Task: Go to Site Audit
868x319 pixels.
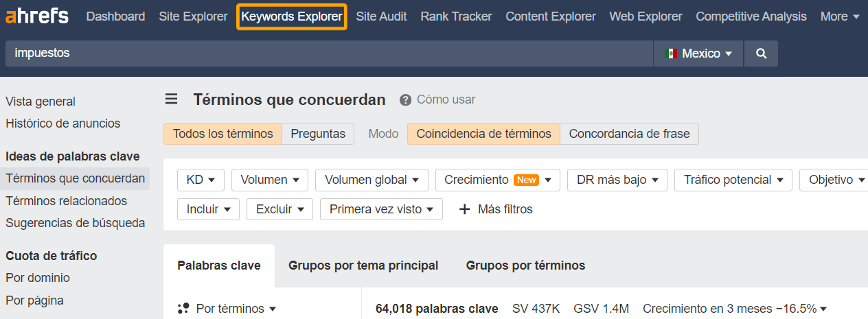Action: click(381, 16)
